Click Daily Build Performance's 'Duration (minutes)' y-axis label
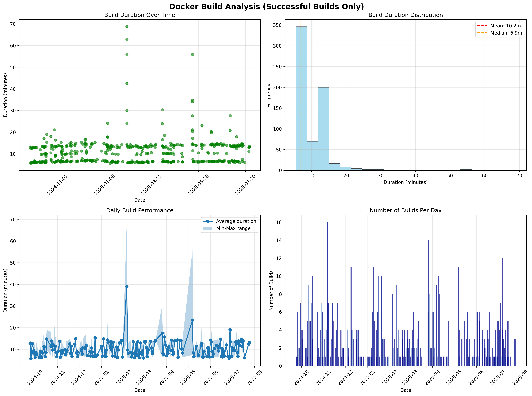The width and height of the screenshot is (532, 396). coord(5,290)
